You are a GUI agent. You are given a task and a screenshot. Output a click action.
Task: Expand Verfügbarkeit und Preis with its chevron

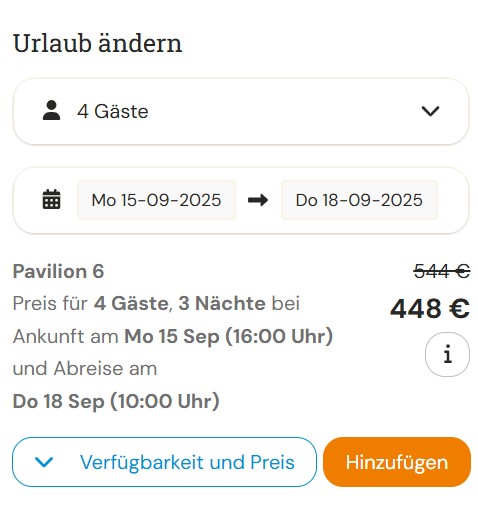(x=44, y=462)
